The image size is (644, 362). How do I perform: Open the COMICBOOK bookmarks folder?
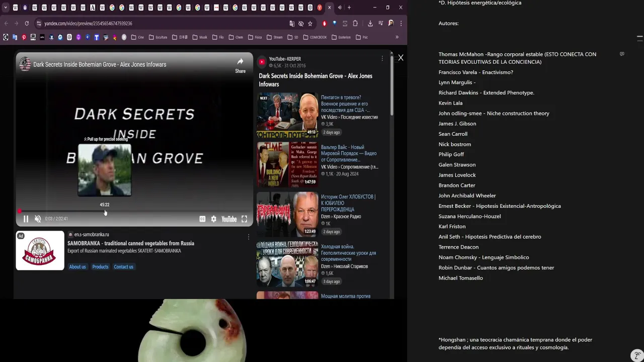point(314,37)
